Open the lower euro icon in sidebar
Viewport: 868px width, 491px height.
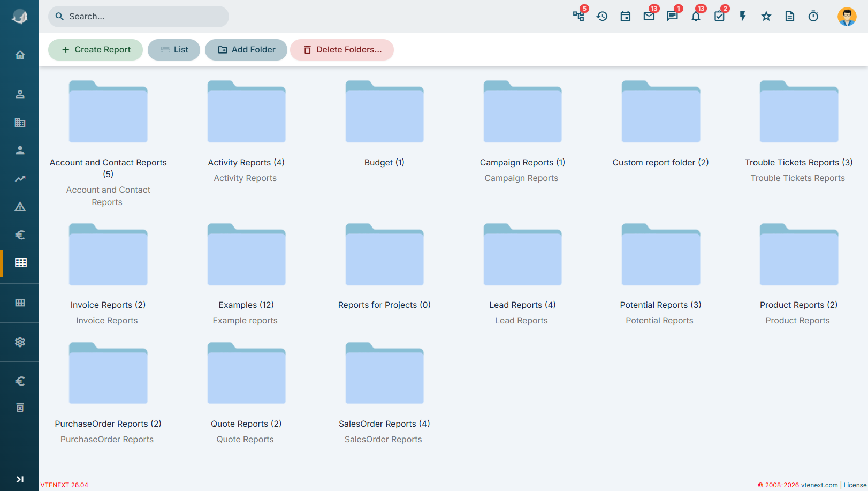pyautogui.click(x=20, y=381)
